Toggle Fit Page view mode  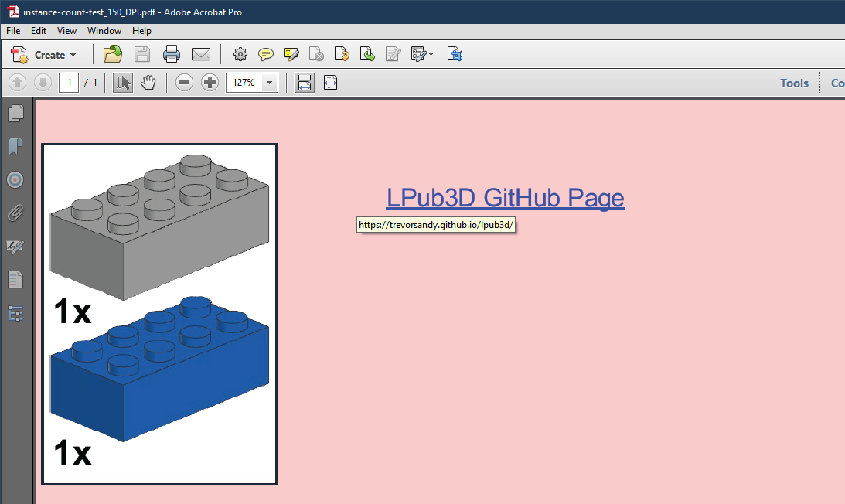[330, 82]
